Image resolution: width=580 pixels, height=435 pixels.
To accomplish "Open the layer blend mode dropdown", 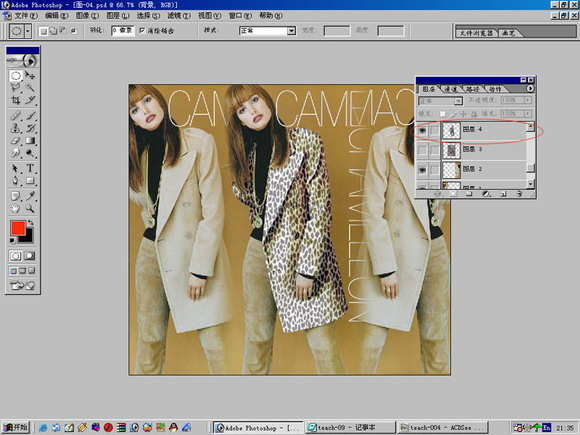I will (x=458, y=101).
